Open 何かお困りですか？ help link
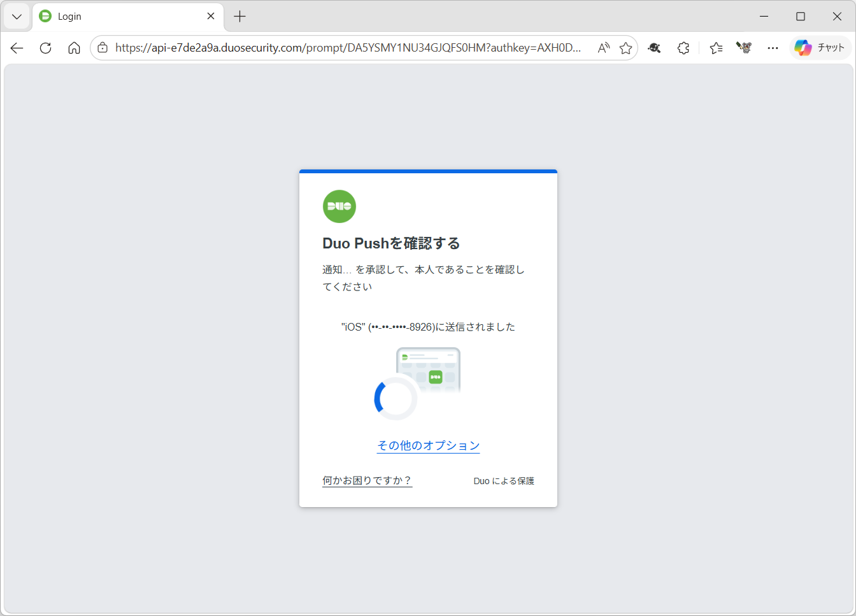The image size is (856, 616). (x=367, y=480)
